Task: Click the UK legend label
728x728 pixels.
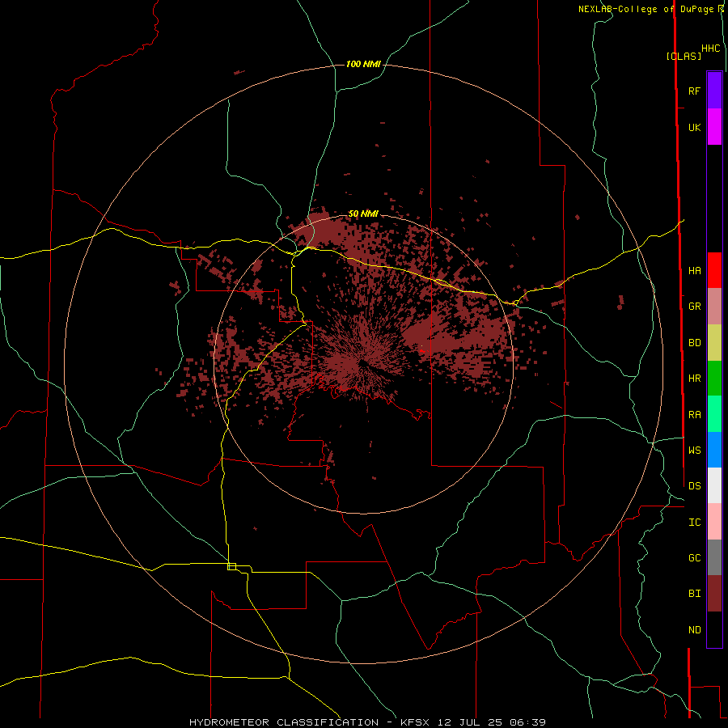Action: [x=694, y=127]
